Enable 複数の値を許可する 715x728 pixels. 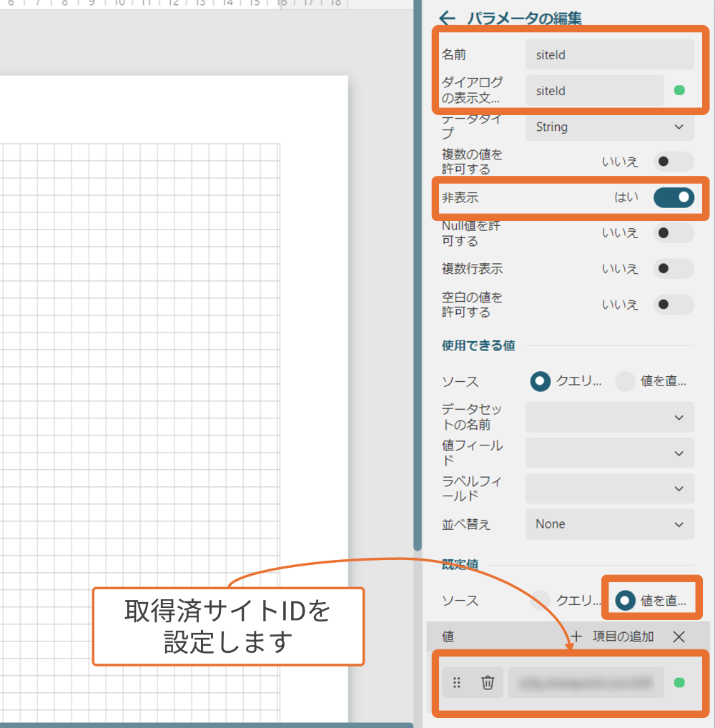coord(673,162)
